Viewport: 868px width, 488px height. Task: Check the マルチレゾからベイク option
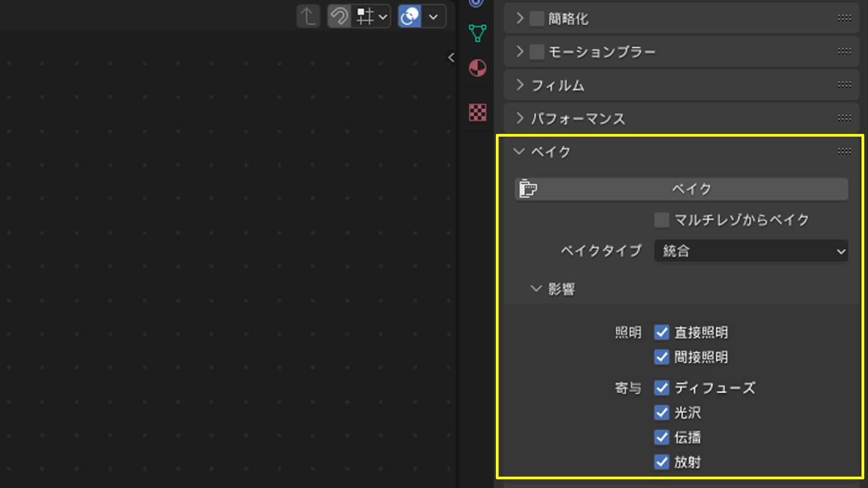(x=661, y=220)
